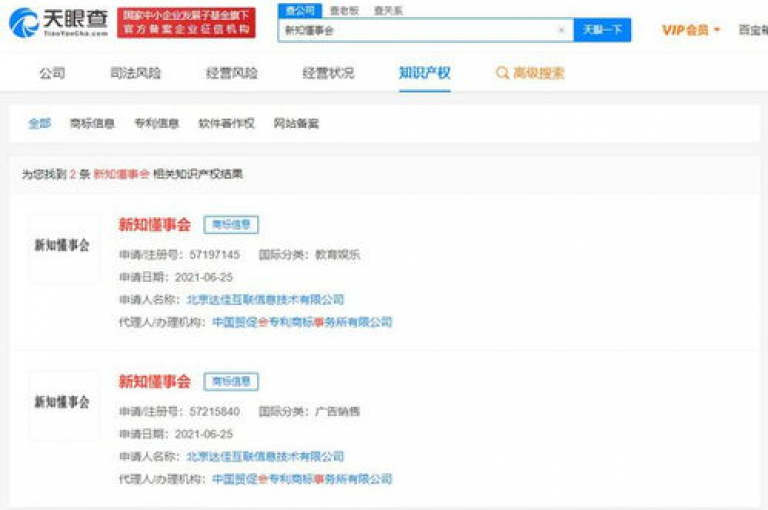Viewport: 768px width, 510px height.
Task: Click the 天眼一下 search button
Action: pyautogui.click(x=602, y=30)
